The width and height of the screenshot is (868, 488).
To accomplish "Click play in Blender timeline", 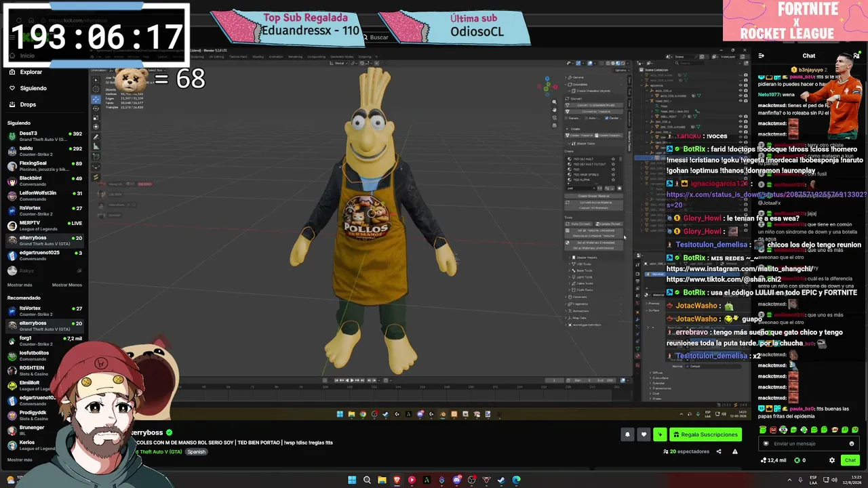I will 351,380.
